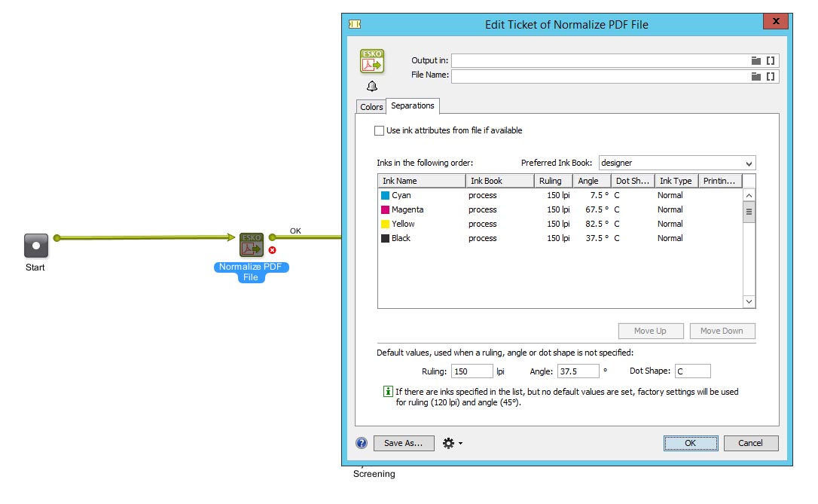
Task: Insert SmartName in Output in field
Action: [x=771, y=60]
